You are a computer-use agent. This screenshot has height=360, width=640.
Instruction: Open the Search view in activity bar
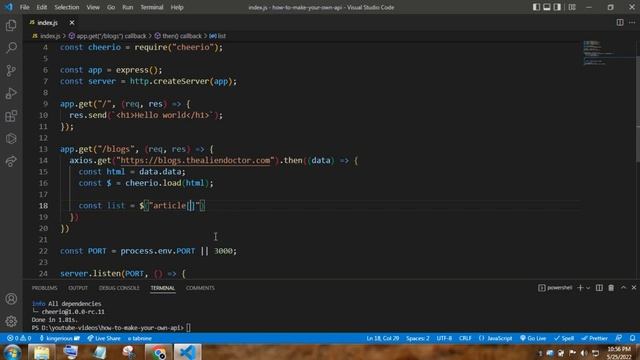(11, 48)
